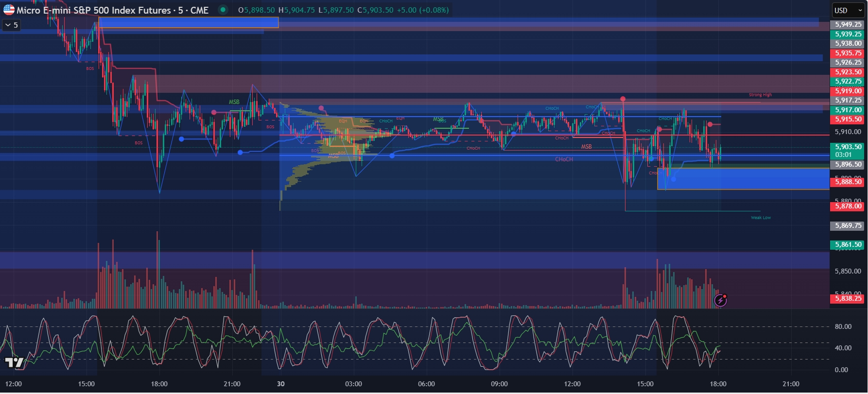Click the red 5,888.50 price label
This screenshot has height=394, width=868.
(848, 182)
